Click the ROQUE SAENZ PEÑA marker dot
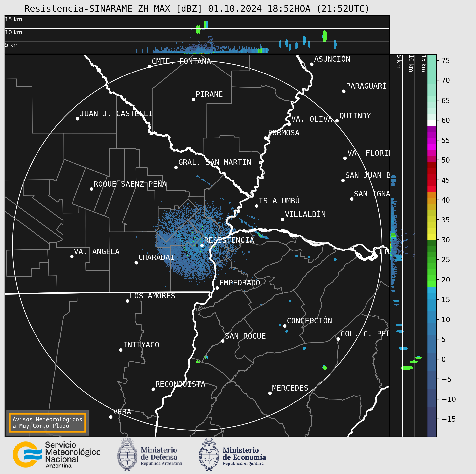Image resolution: width=476 pixels, height=474 pixels. [91, 189]
